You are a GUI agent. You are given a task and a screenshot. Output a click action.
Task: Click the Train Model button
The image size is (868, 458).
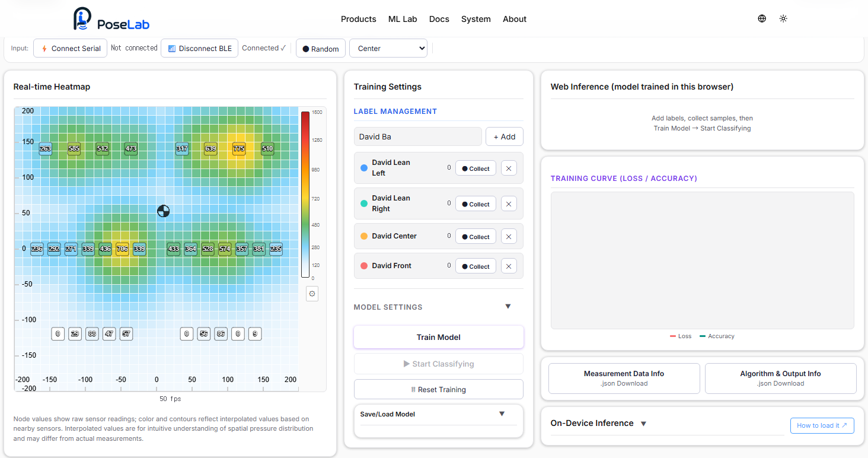point(439,337)
